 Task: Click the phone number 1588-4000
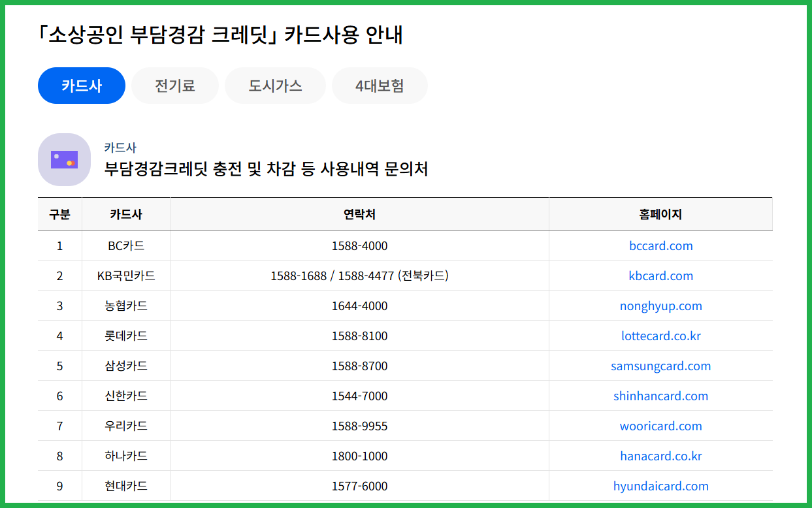[359, 246]
